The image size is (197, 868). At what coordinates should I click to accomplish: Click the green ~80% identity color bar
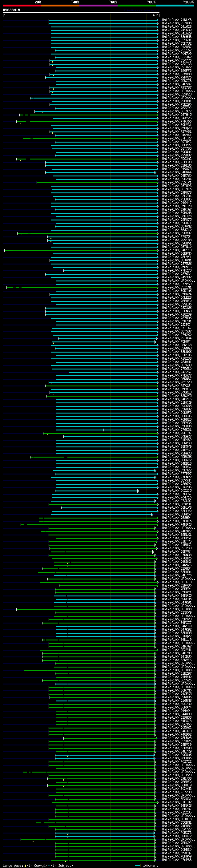(137, 6)
